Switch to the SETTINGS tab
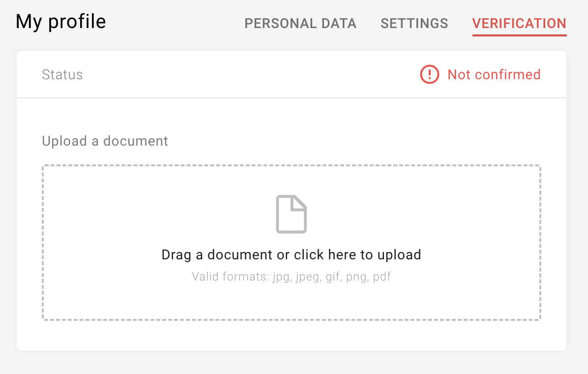The image size is (588, 374). (414, 23)
